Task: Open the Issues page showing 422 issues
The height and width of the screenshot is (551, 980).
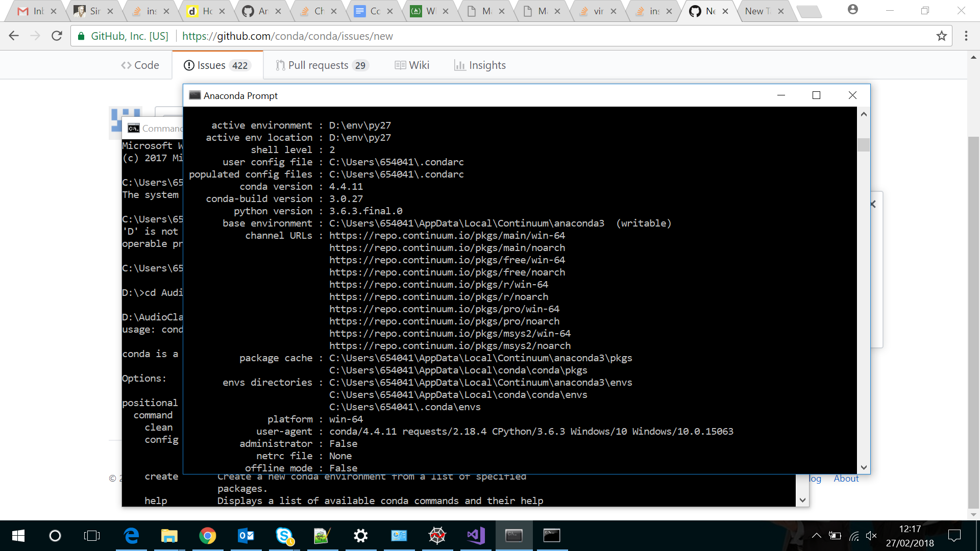Action: point(217,65)
